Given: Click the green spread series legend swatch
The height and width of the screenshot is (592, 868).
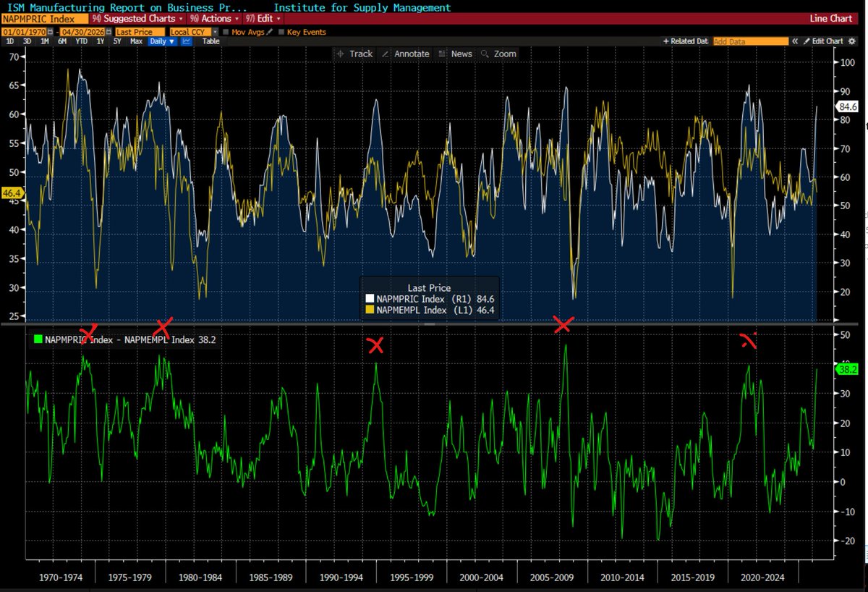Looking at the screenshot, I should click(37, 339).
